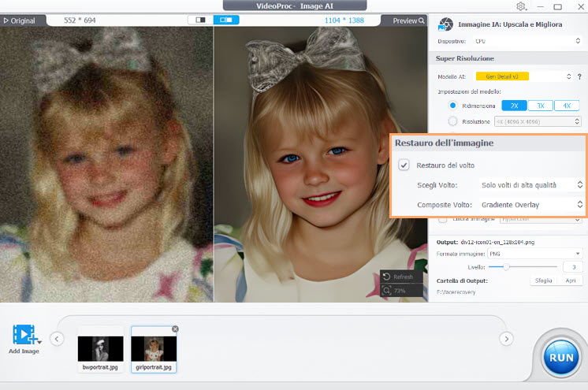Toggle the checkbox below Composite Volto
This screenshot has height=390, width=588.
point(442,220)
